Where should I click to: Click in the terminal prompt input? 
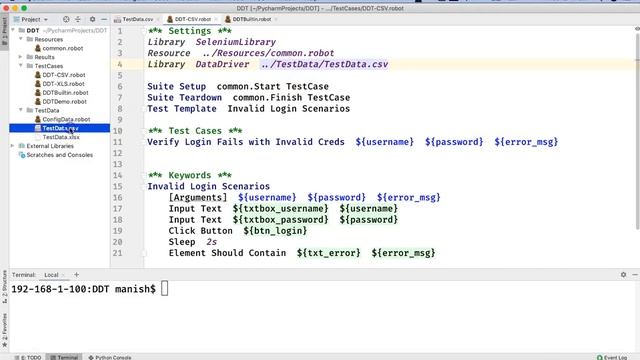pos(164,289)
